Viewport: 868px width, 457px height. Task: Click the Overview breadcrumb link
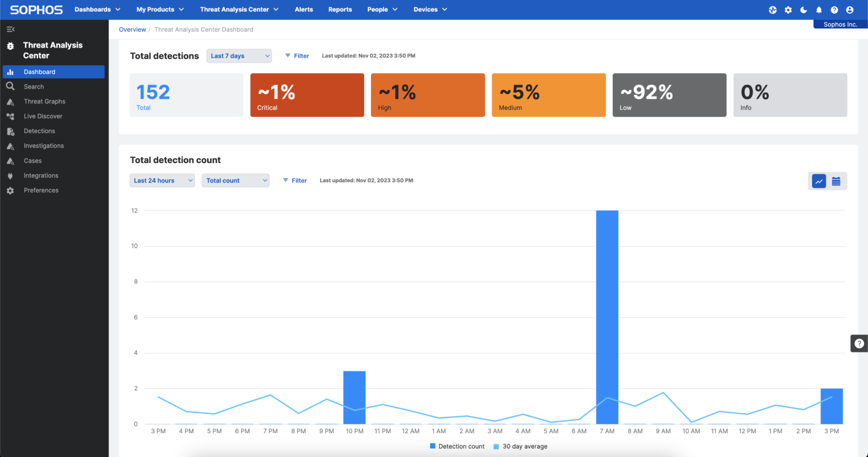[132, 30]
